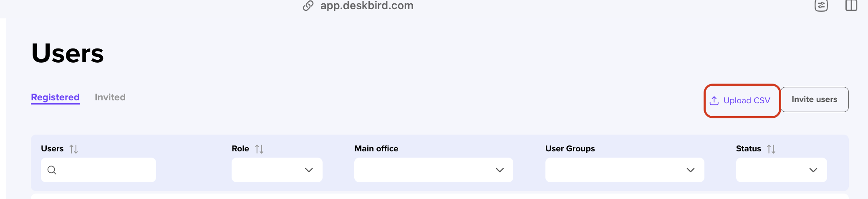Open the Status filter dropdown

coord(782,170)
